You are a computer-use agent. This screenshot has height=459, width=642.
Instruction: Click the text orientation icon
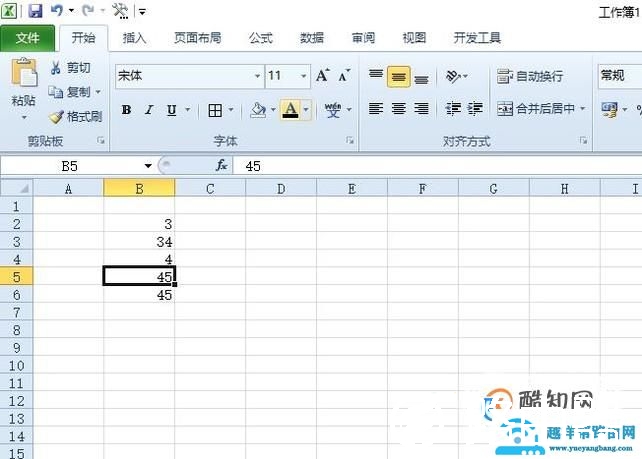(x=453, y=76)
